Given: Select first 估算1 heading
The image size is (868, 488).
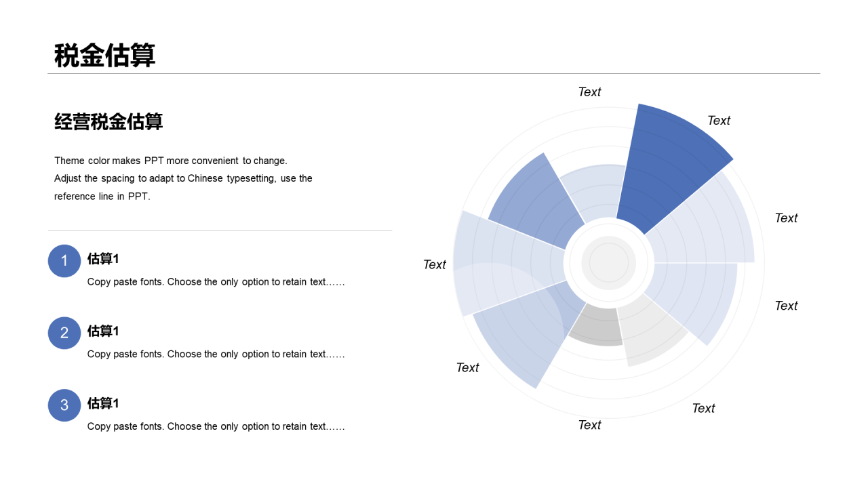Looking at the screenshot, I should coord(103,259).
